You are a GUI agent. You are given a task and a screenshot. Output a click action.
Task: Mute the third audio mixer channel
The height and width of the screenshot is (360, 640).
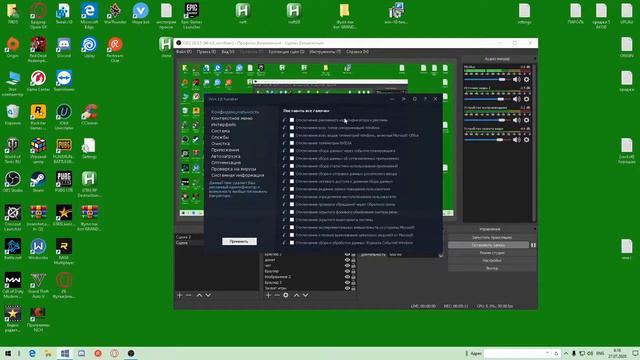pyautogui.click(x=516, y=120)
